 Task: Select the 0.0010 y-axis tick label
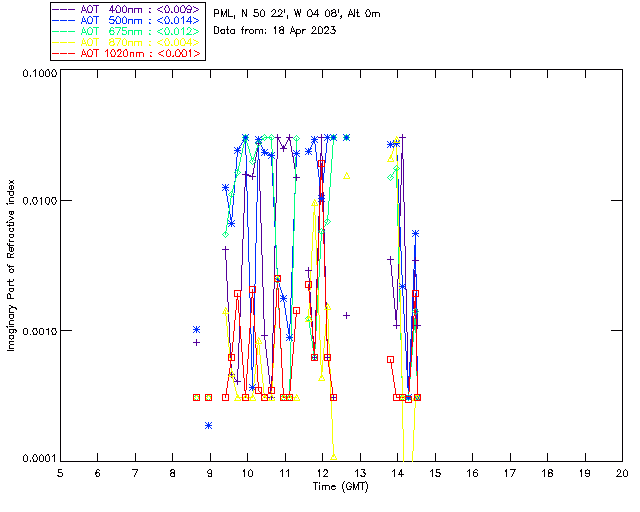point(37,331)
